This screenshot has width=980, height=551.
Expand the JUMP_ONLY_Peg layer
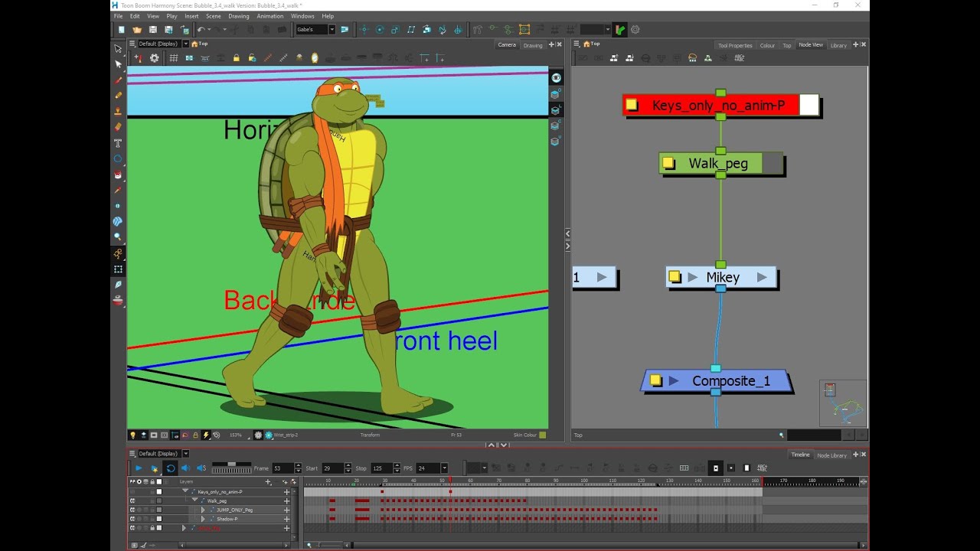tap(203, 510)
